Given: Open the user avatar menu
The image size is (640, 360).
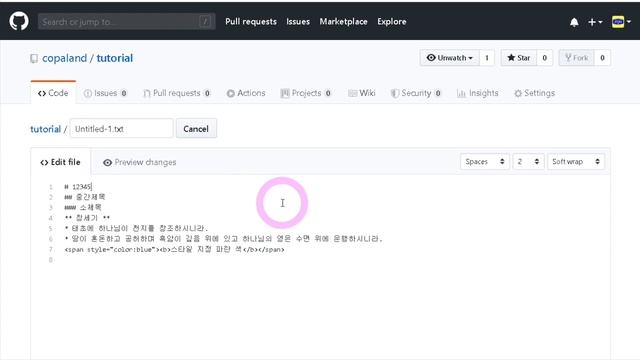Looking at the screenshot, I should click(x=621, y=22).
